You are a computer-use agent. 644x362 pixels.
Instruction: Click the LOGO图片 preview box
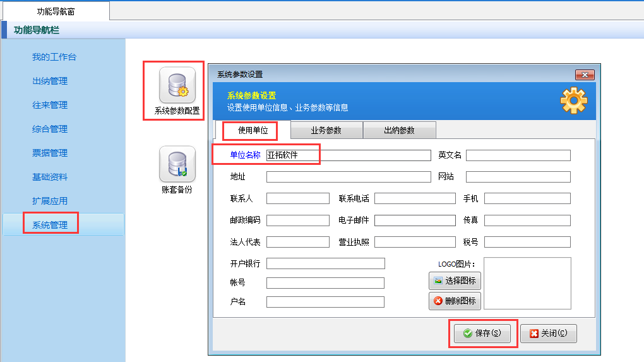tap(527, 283)
